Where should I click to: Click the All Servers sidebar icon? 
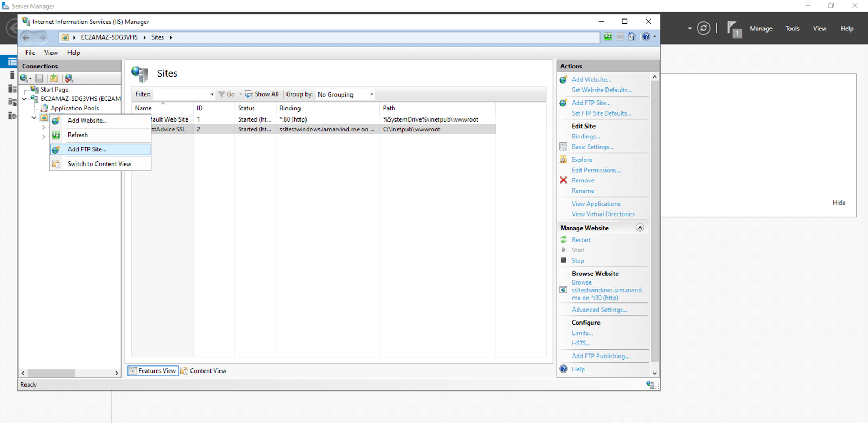[12, 89]
